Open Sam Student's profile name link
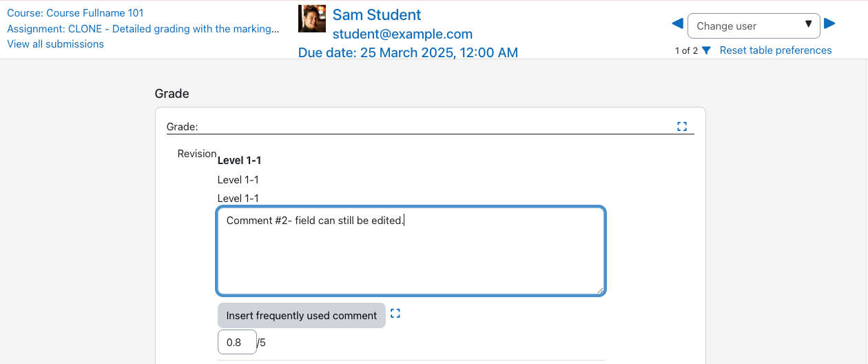 (377, 14)
